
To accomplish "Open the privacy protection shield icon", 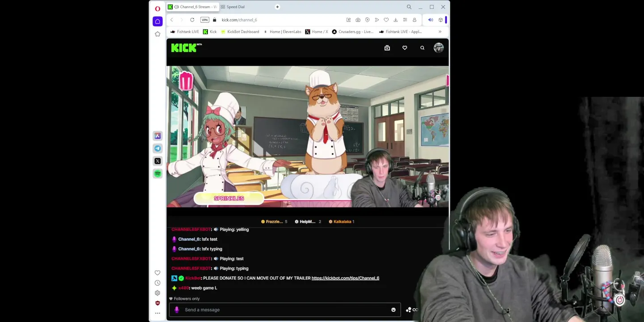I will (x=367, y=20).
